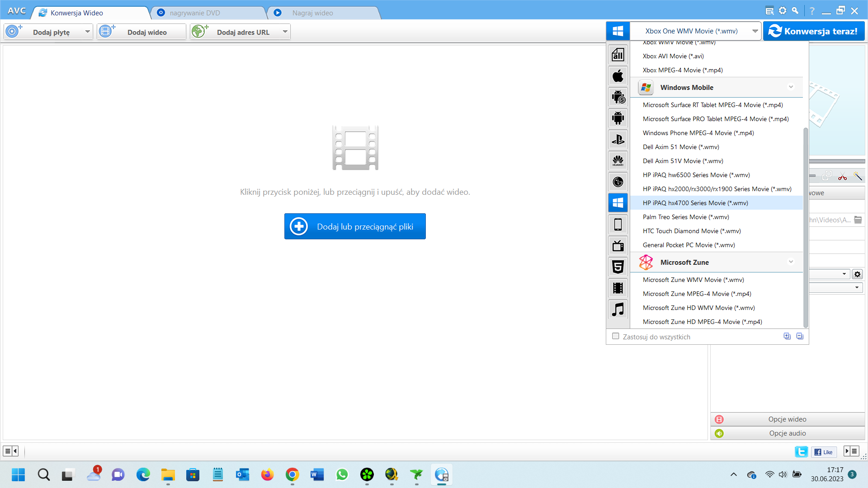The width and height of the screenshot is (868, 488).
Task: Choose Microsoft Surface RT Tablet MPEG-4 Movie
Action: pyautogui.click(x=717, y=105)
